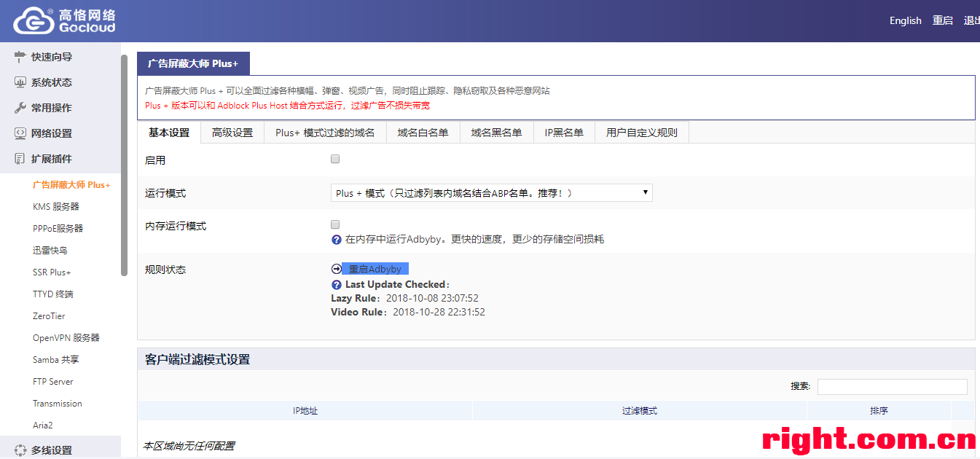The height and width of the screenshot is (459, 980).
Task: Click the 网络设置 icon
Action: click(x=20, y=133)
